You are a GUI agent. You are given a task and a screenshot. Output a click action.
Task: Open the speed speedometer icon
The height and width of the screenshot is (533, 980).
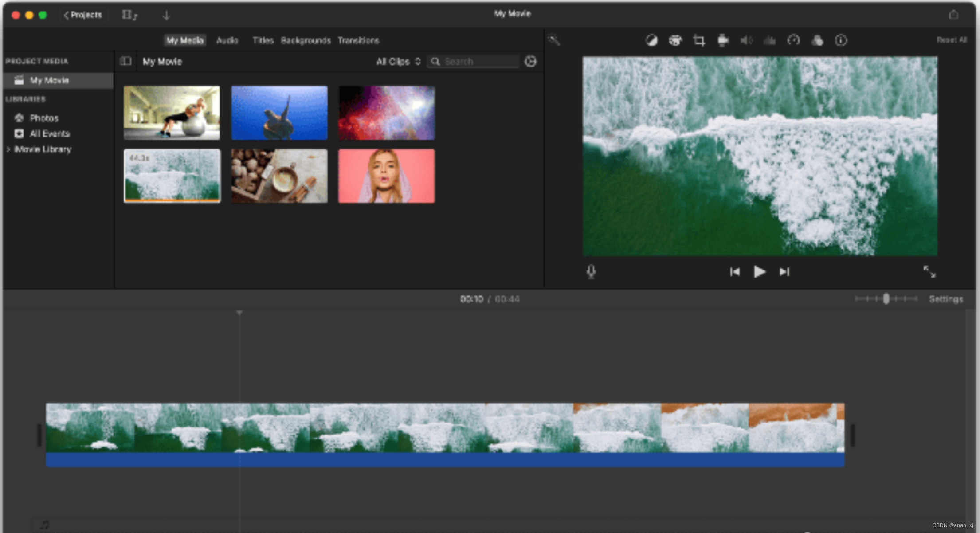[793, 40]
